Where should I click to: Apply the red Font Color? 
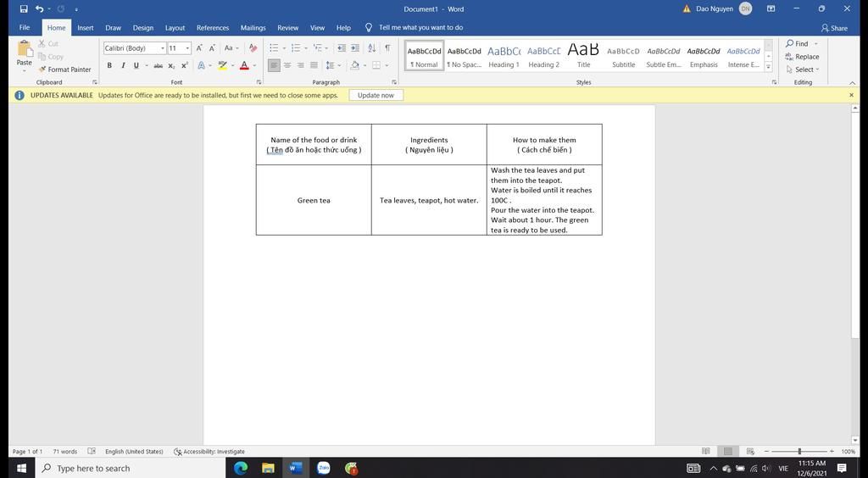coord(244,65)
